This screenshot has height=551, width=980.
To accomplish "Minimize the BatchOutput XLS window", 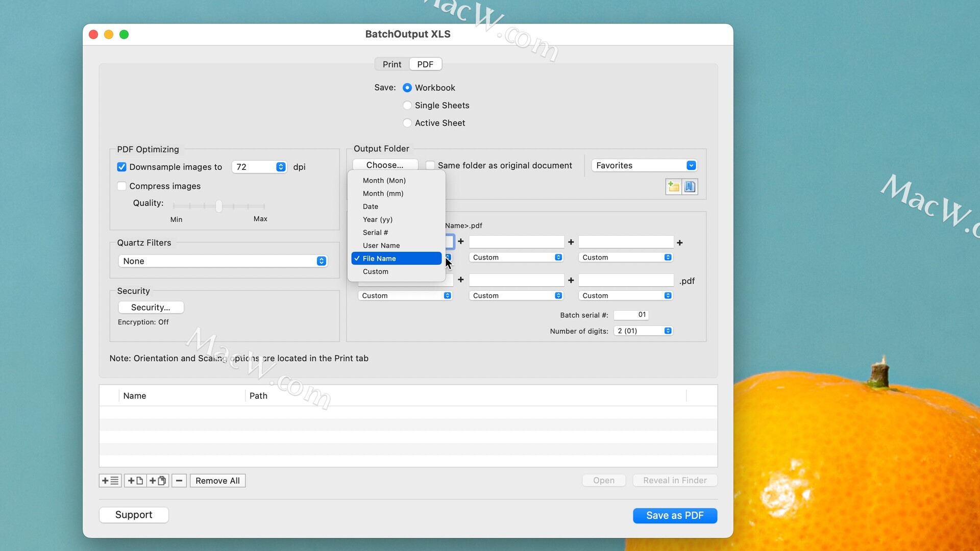I will coord(109,34).
